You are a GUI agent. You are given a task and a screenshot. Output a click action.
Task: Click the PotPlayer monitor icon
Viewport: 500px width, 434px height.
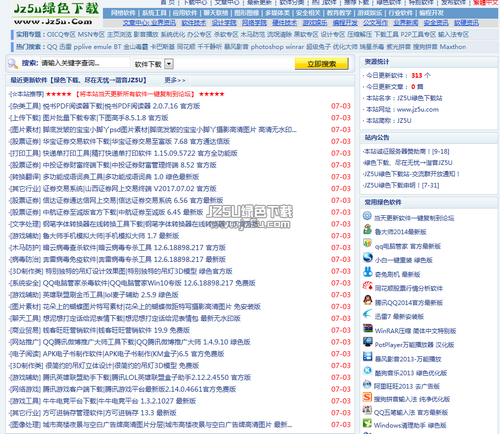tap(367, 342)
